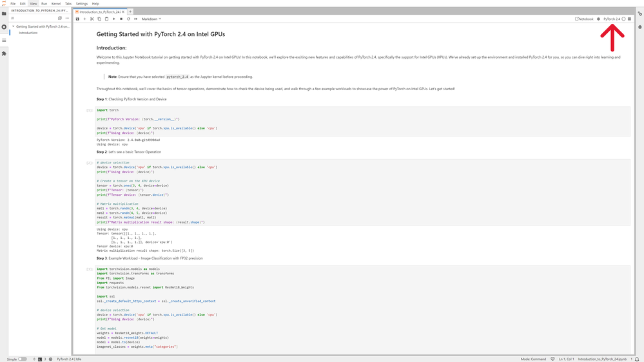Click the language server icon in status bar
Screen dimensions: 644x362
click(50, 359)
